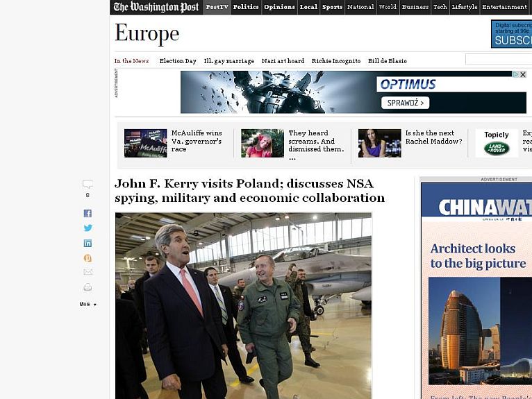Screen dimensions: 532x399
Task: Open PostTV in navigation bar
Action: (x=217, y=7)
